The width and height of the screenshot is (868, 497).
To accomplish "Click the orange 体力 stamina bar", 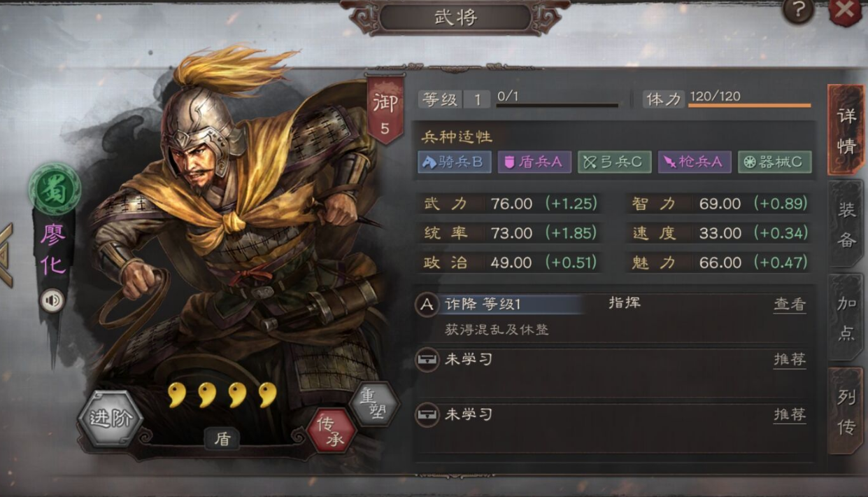I will [749, 106].
